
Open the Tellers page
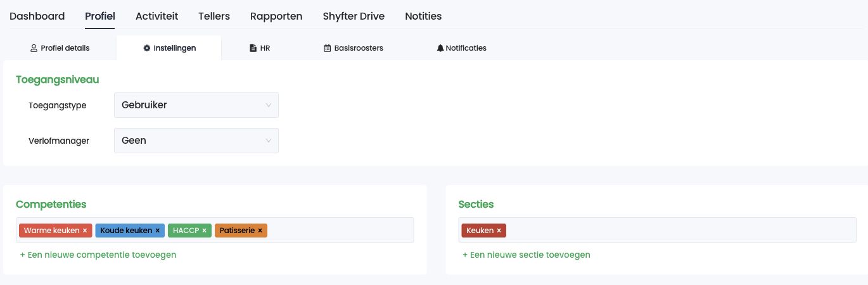[x=214, y=16]
